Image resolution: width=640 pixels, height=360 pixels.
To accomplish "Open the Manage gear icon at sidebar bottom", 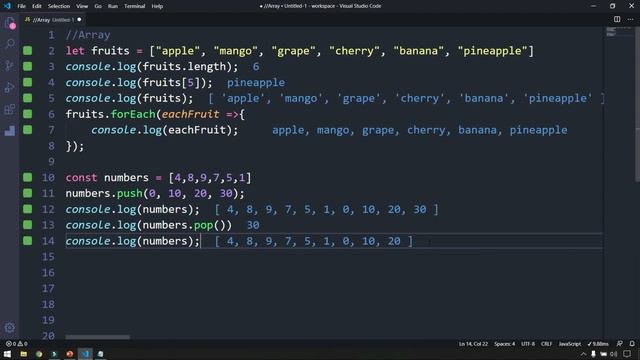I will (10, 327).
